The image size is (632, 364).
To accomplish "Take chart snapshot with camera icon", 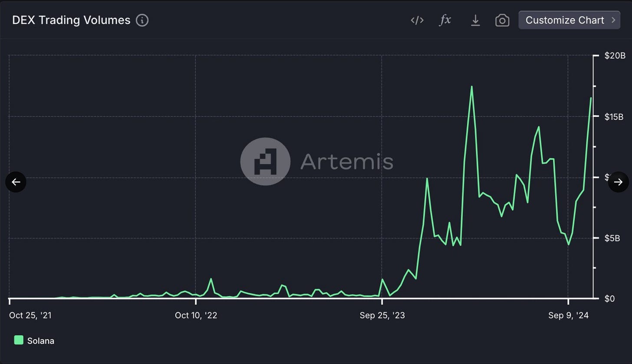I will coord(502,20).
